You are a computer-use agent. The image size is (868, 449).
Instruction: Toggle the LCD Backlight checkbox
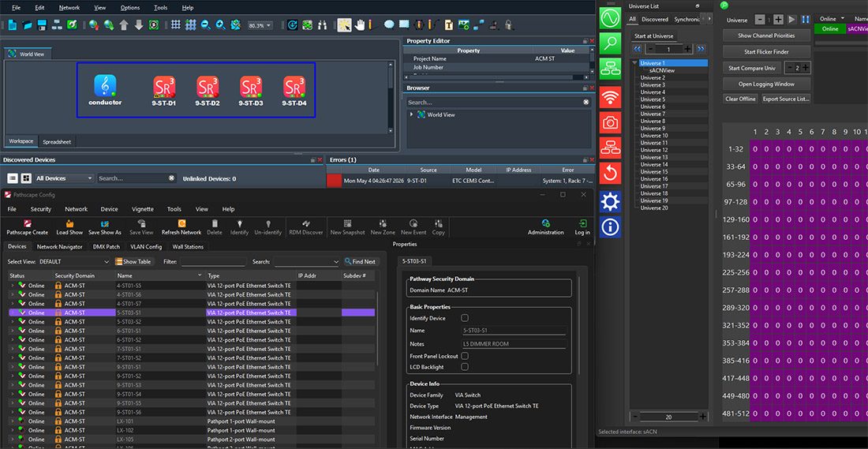[465, 366]
